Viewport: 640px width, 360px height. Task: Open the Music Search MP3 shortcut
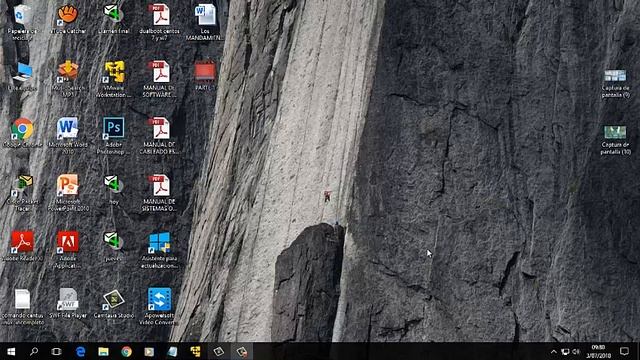(68, 79)
